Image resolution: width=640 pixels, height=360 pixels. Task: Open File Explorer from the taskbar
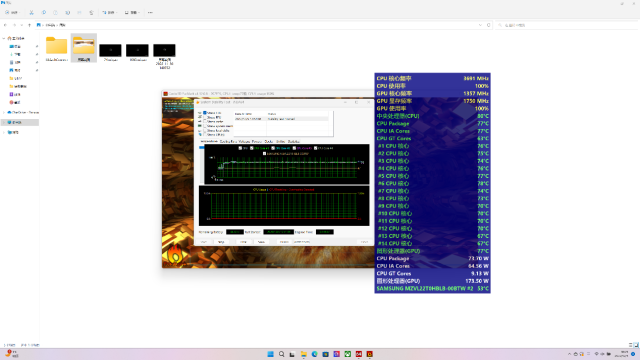pos(303,354)
